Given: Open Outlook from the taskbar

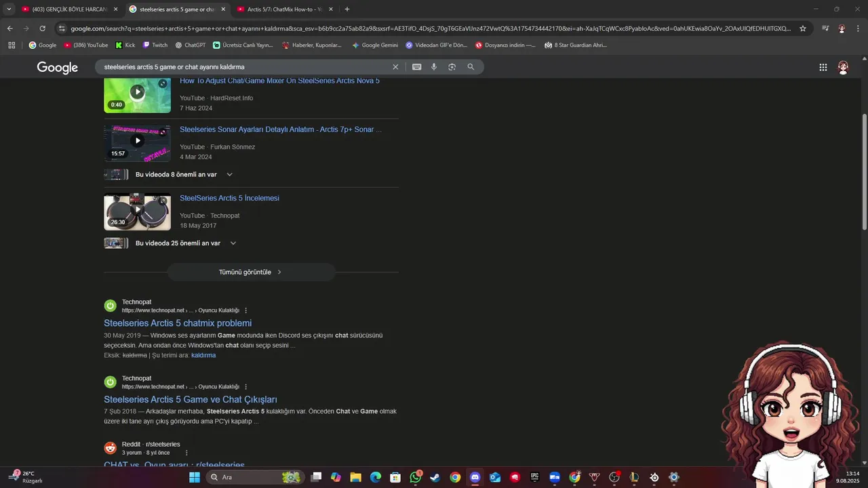Looking at the screenshot, I should [495, 477].
